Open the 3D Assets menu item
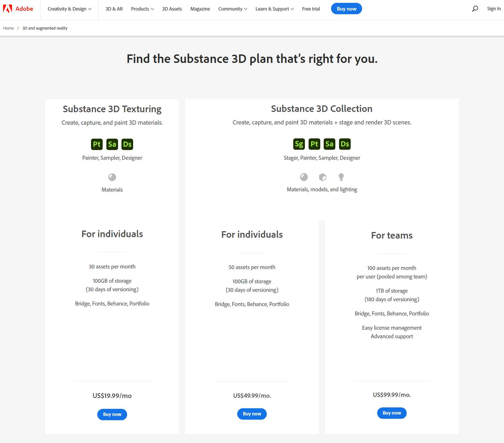Screen dimensions: 504x443 click(x=172, y=9)
